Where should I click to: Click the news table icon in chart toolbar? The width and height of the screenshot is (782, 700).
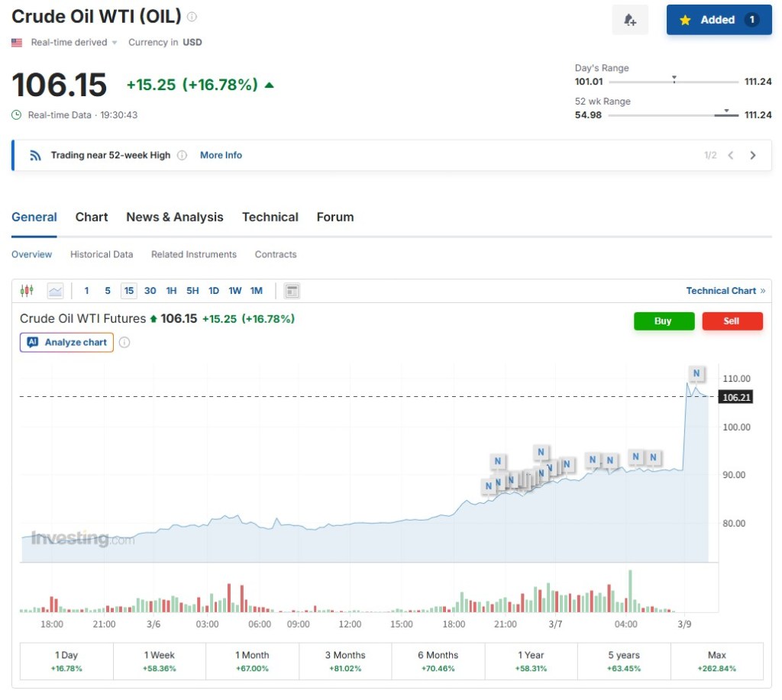click(x=292, y=291)
